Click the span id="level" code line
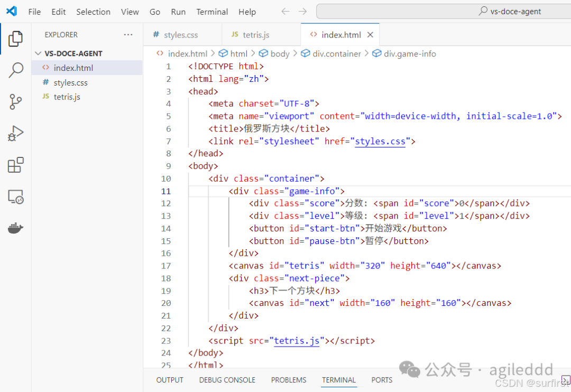This screenshot has height=392, width=571. coord(389,216)
